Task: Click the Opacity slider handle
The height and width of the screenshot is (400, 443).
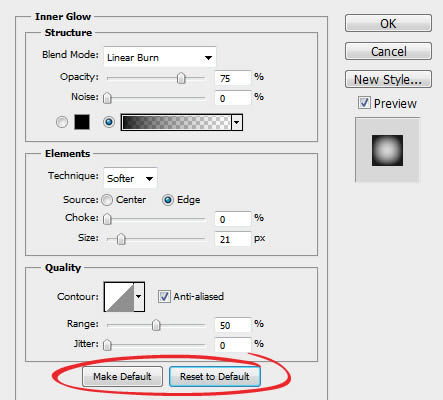Action: coord(181,78)
